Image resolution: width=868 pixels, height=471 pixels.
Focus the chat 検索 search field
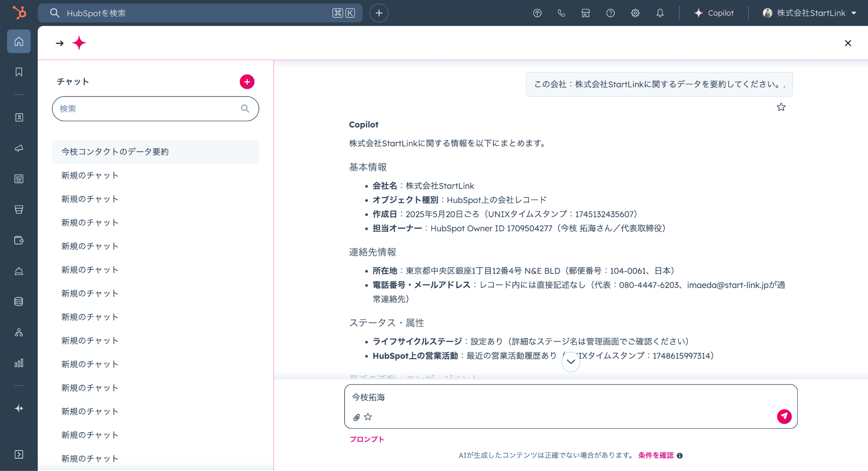pyautogui.click(x=156, y=109)
